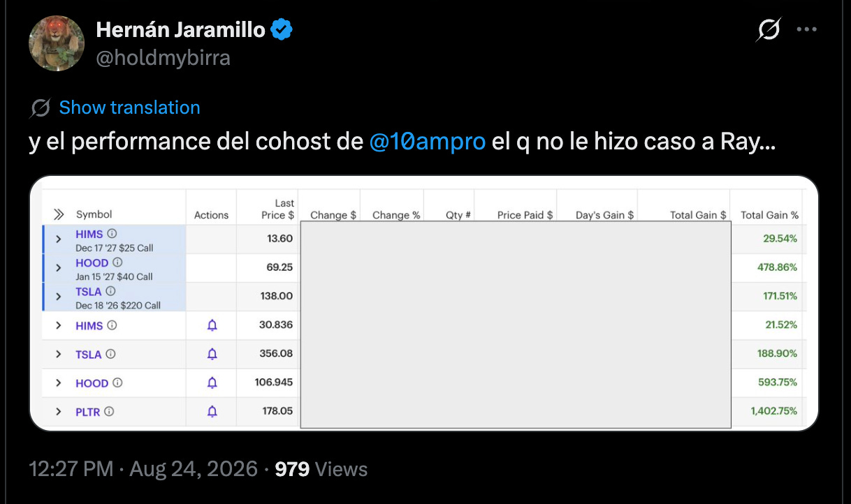Click the PLTR symbol link
851x504 pixels.
point(88,412)
